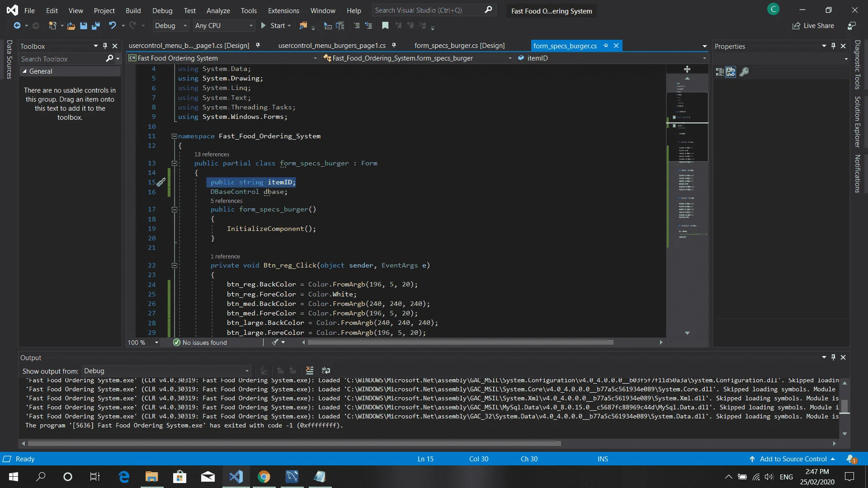Toggle word wrap in Output window

326,371
